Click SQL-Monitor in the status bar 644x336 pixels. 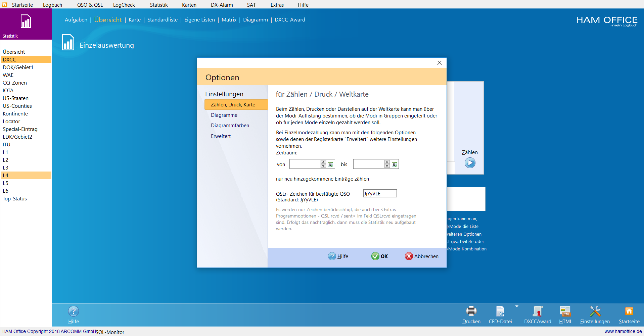[110, 332]
